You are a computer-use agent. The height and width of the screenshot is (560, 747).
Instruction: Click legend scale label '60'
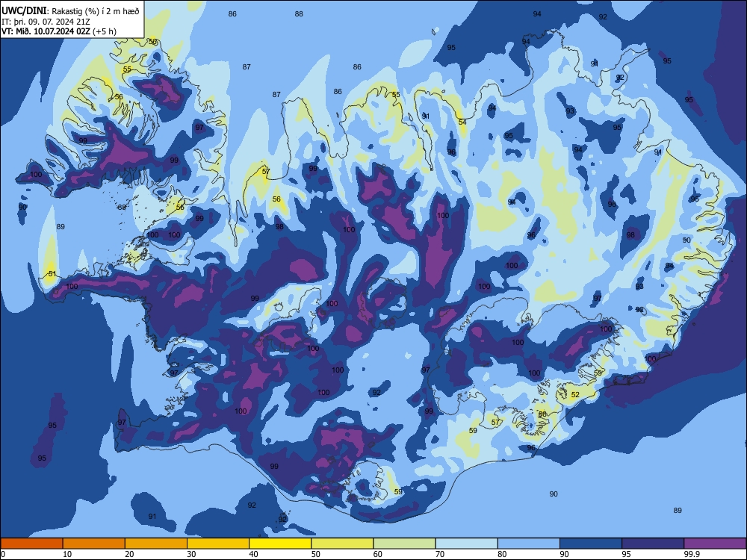click(x=378, y=554)
